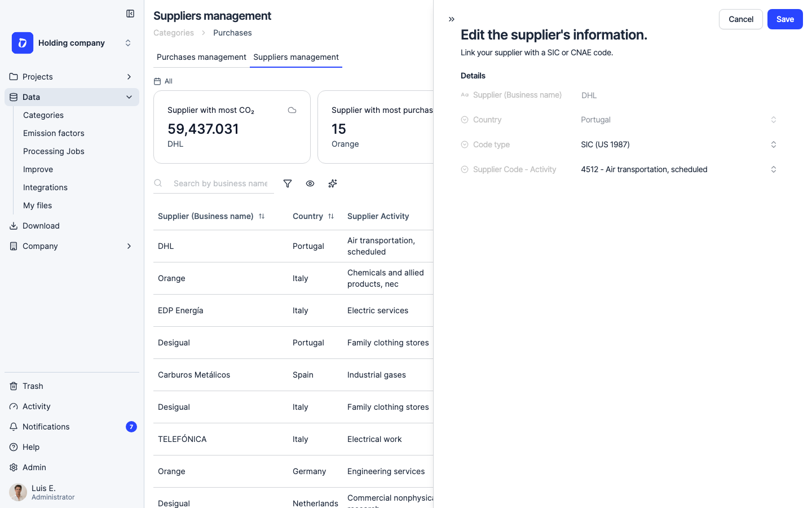Open Categories in sidebar
Viewport: 812px width, 508px height.
pyautogui.click(x=43, y=115)
